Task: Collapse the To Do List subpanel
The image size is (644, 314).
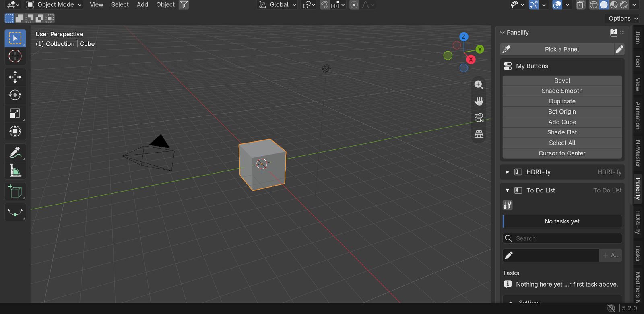Action: pos(508,190)
